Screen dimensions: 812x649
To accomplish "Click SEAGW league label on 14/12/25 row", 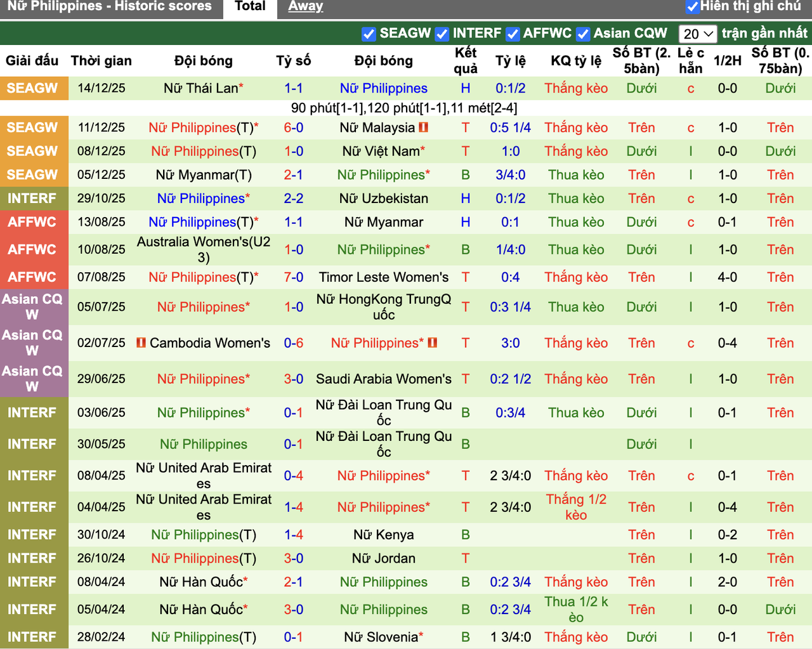I will [x=32, y=88].
